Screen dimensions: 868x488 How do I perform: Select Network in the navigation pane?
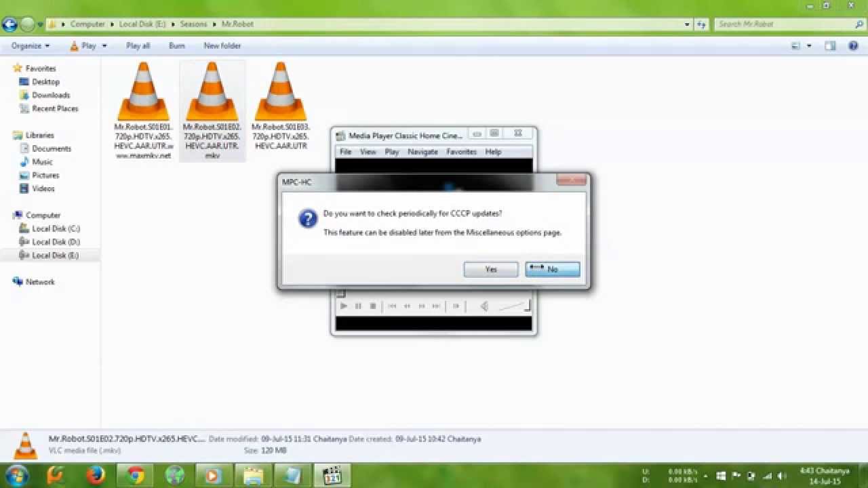click(40, 282)
